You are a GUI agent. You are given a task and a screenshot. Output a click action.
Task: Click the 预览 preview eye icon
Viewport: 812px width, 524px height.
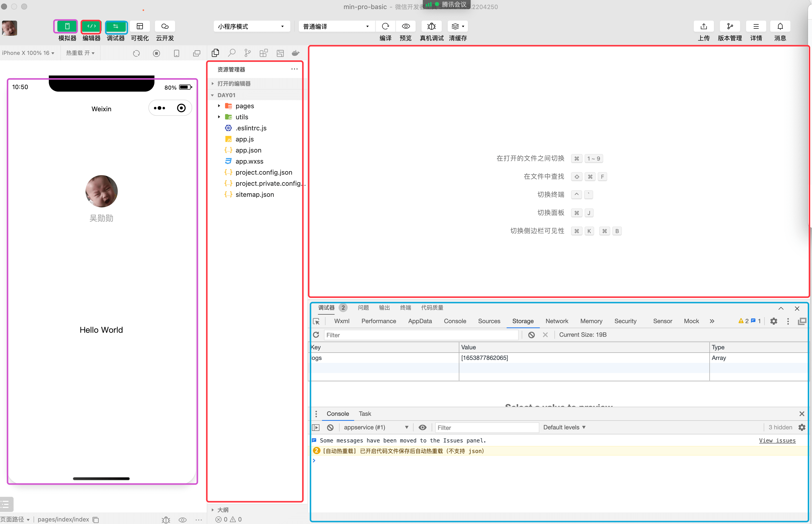tap(406, 26)
